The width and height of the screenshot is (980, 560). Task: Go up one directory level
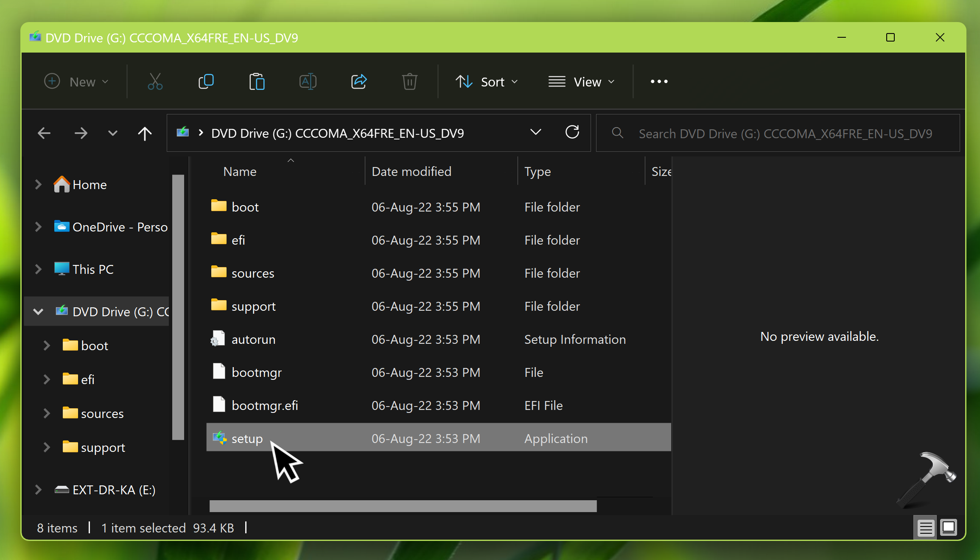(145, 134)
